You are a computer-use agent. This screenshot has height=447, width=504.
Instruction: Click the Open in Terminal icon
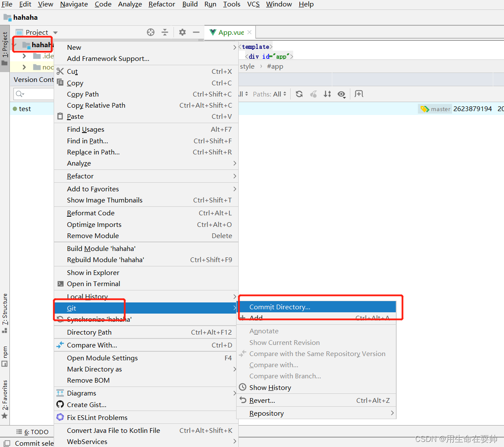tap(60, 284)
